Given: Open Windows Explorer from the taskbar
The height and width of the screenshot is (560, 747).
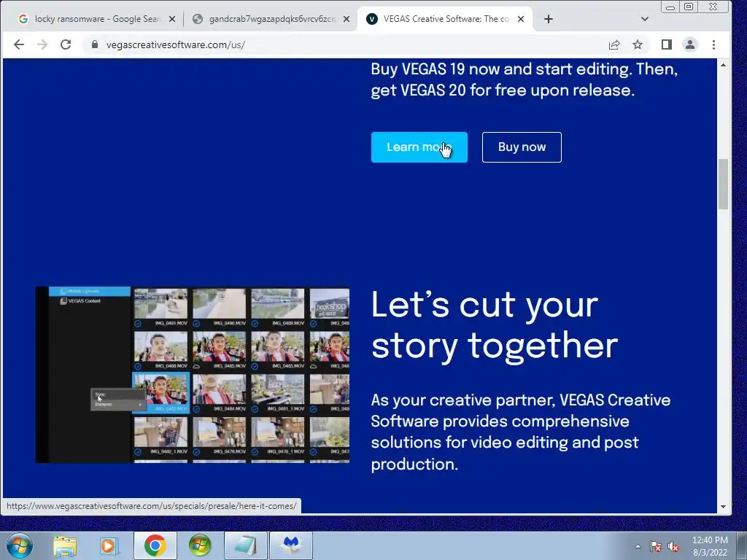Looking at the screenshot, I should (65, 545).
